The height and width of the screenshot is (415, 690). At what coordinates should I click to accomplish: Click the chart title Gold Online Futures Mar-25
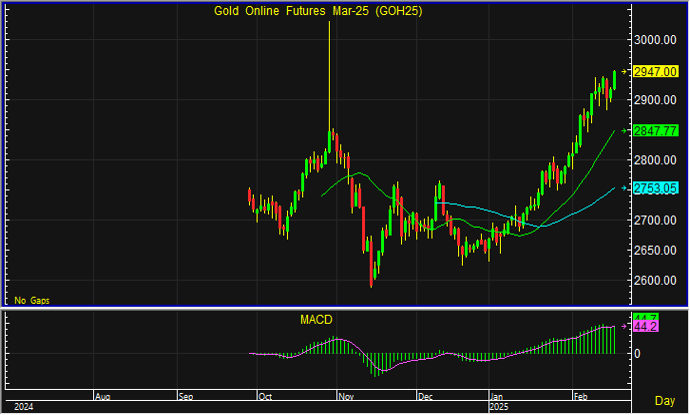coord(318,11)
